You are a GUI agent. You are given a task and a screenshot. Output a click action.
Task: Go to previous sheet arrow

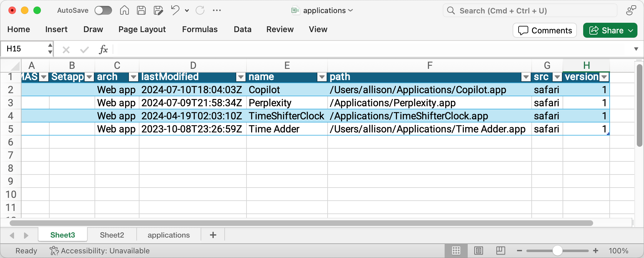[x=12, y=235]
